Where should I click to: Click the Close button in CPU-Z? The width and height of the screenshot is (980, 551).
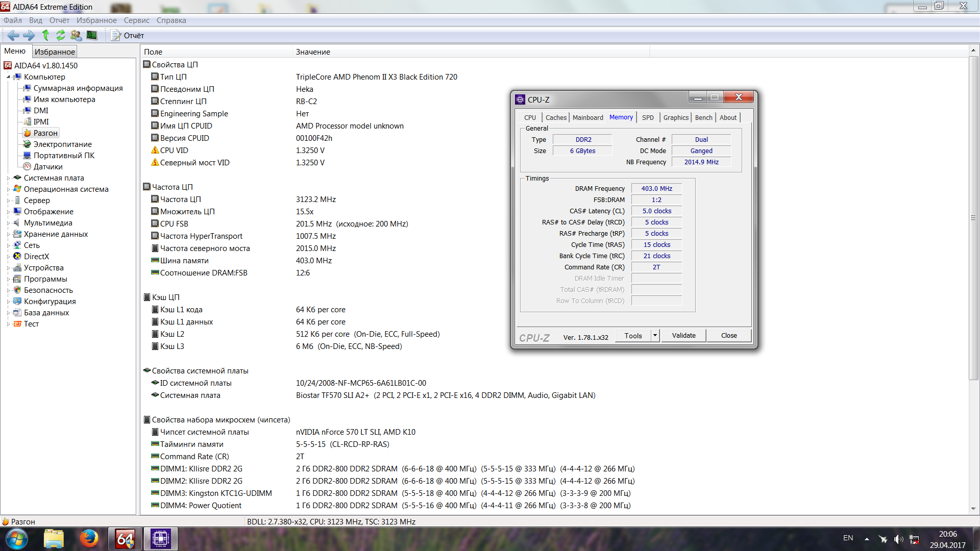tap(728, 335)
